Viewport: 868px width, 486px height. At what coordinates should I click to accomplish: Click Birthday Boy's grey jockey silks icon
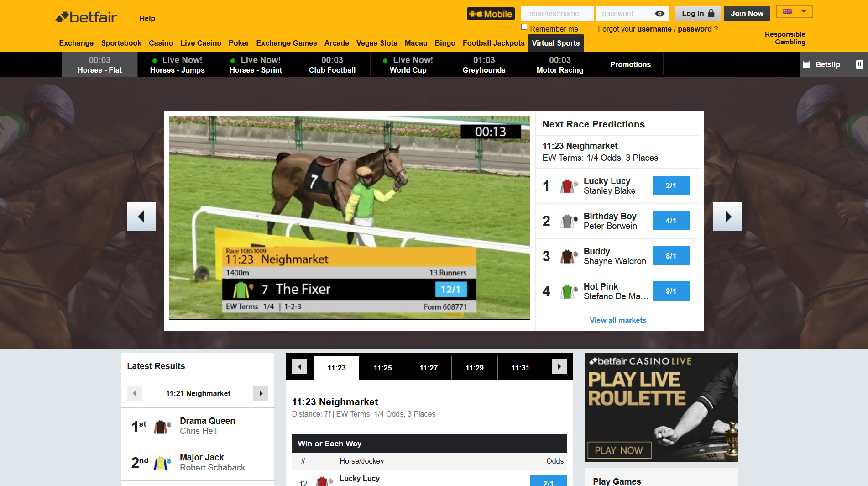(568, 221)
